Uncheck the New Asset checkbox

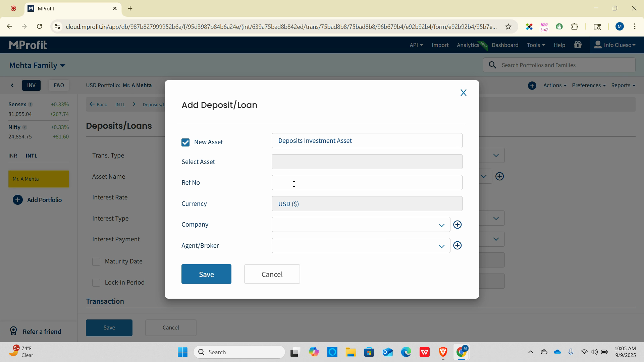[185, 142]
